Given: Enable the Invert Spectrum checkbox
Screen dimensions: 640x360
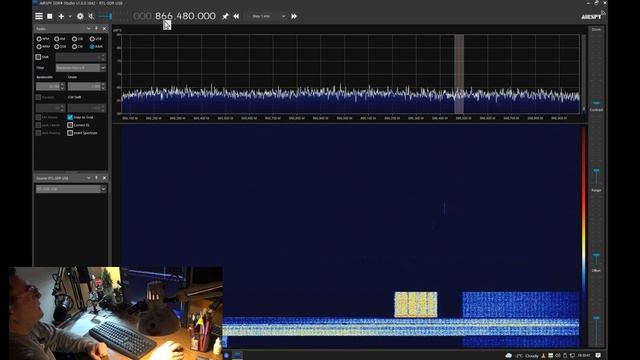Looking at the screenshot, I should [x=70, y=133].
